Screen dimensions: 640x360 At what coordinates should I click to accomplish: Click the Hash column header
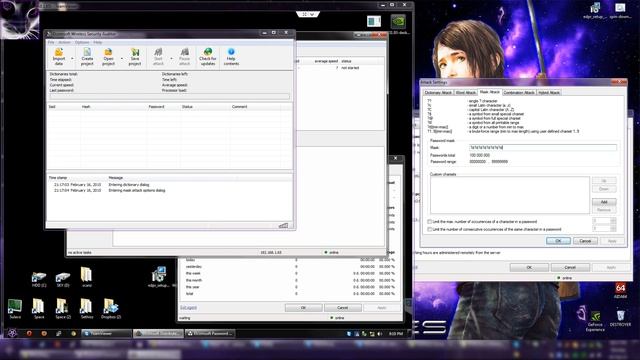113,107
